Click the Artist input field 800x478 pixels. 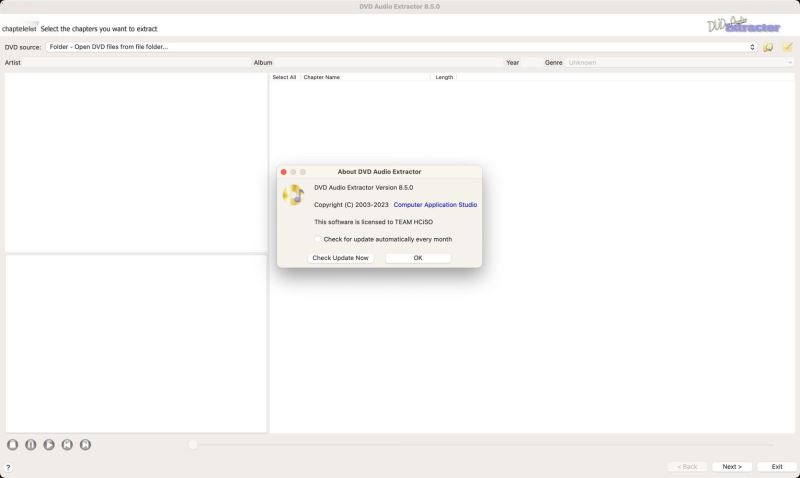[137, 63]
